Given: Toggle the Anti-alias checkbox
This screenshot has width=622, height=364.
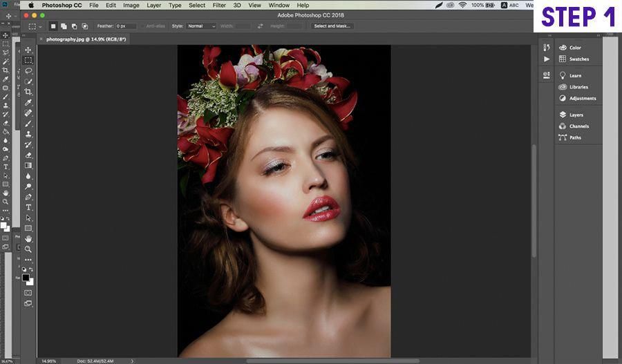Looking at the screenshot, I should [x=141, y=26].
